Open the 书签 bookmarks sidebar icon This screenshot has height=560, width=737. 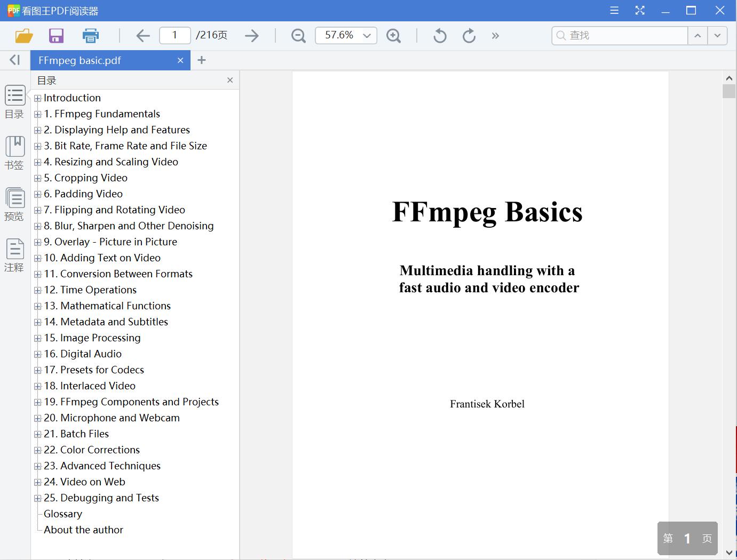coord(15,153)
